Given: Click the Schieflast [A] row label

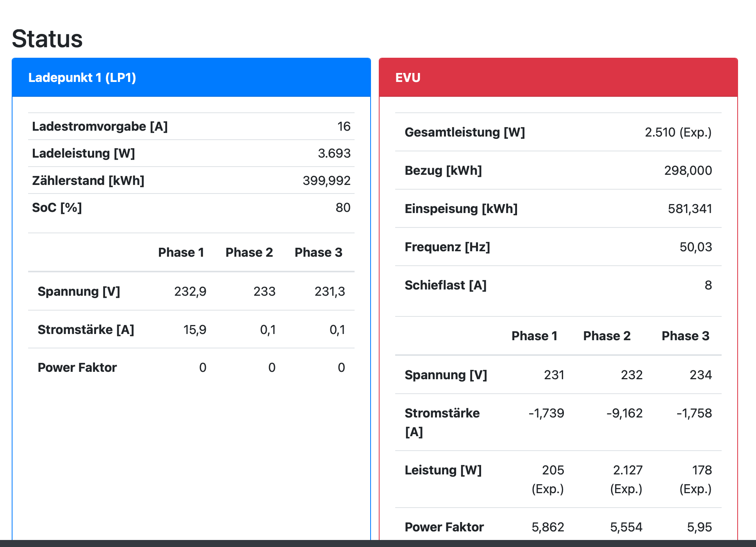Looking at the screenshot, I should tap(446, 285).
